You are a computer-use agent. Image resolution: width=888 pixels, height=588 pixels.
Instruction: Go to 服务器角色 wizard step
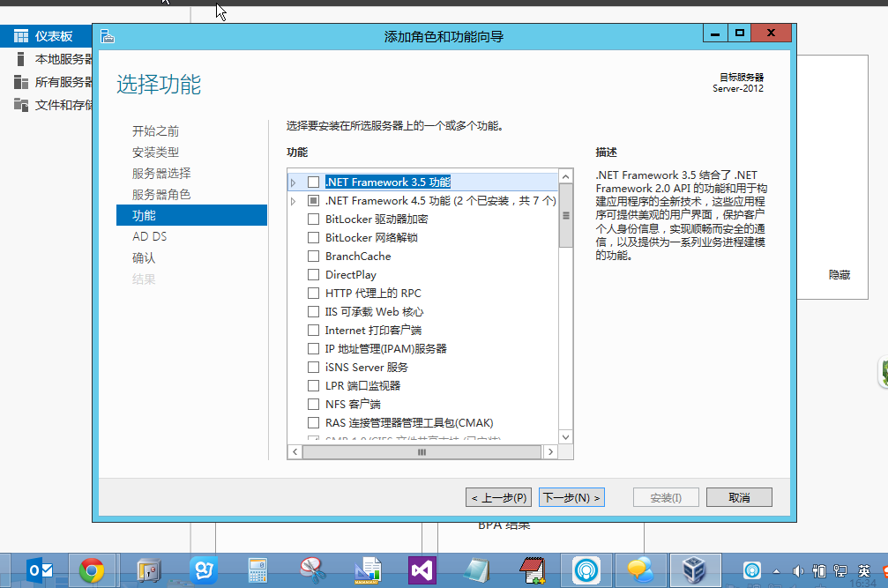[161, 195]
